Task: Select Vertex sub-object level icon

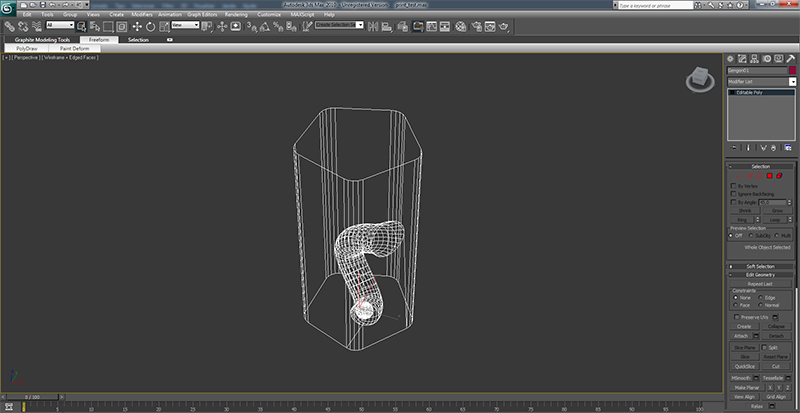Action: tap(741, 176)
